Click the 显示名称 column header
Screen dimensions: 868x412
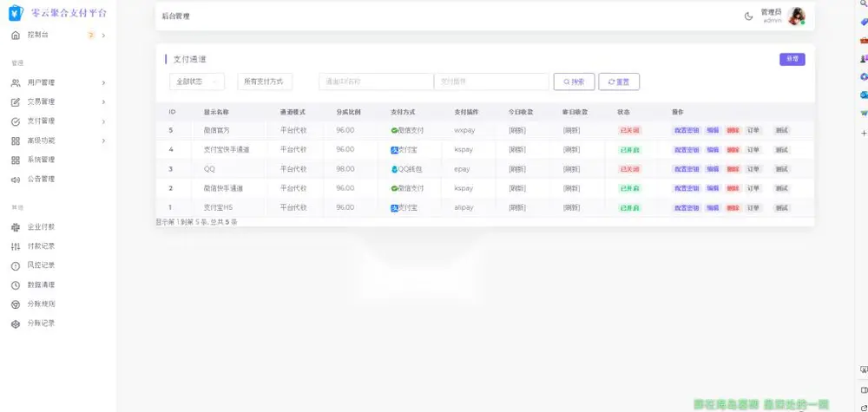(x=216, y=112)
